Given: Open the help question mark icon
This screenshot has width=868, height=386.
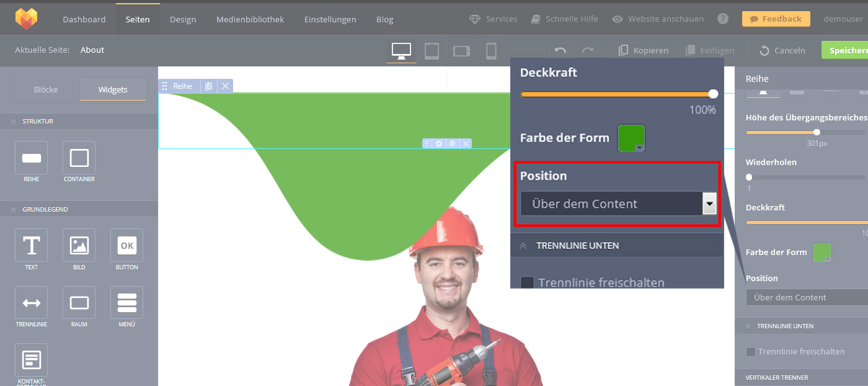Looking at the screenshot, I should click(722, 19).
